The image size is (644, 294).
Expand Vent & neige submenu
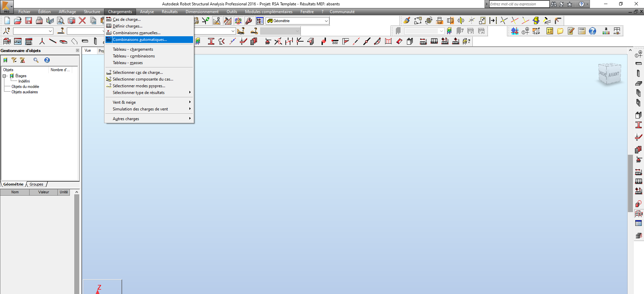point(149,102)
